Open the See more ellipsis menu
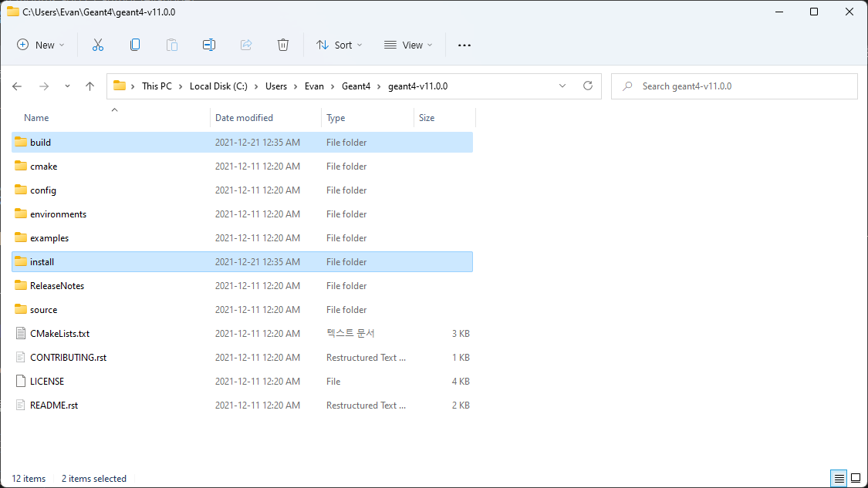Screen dimensions: 868x488 click(x=464, y=45)
